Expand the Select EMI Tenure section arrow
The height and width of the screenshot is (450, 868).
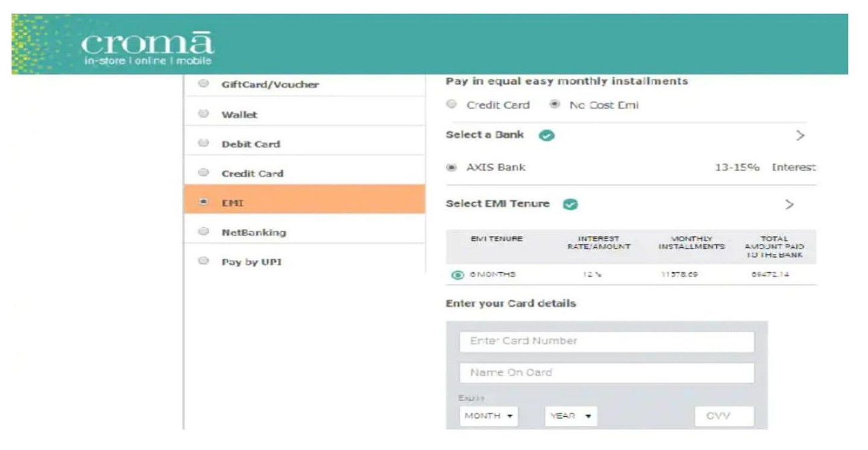pos(790,204)
